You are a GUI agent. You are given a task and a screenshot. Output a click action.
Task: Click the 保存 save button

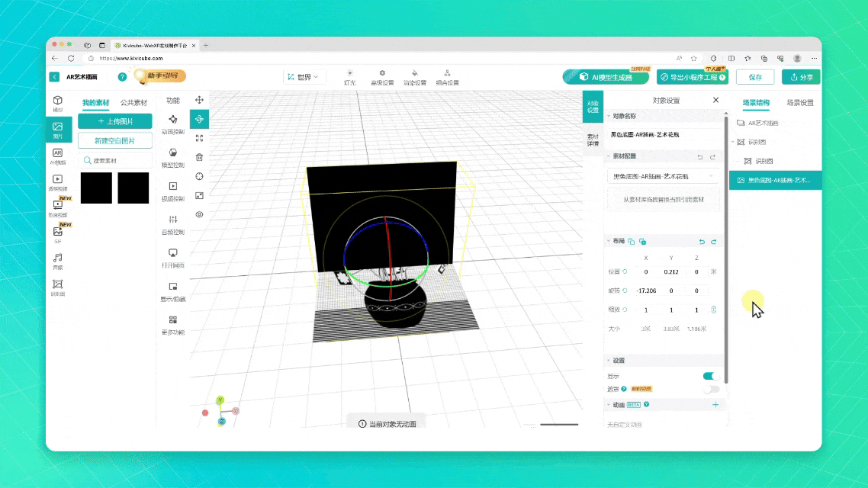pyautogui.click(x=755, y=77)
